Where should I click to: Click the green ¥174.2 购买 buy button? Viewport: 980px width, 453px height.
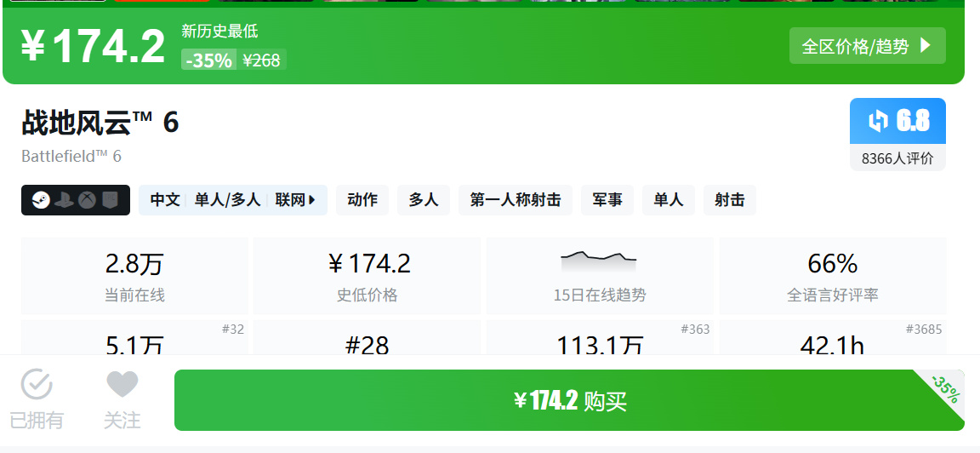(x=569, y=400)
